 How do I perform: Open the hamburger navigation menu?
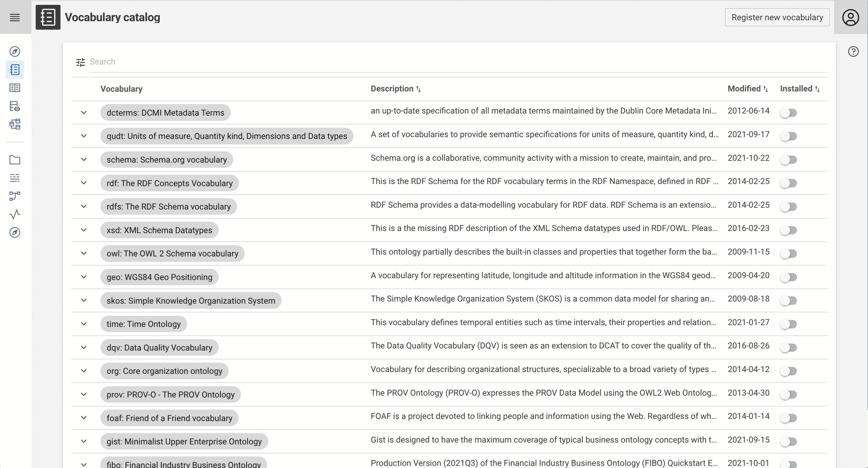click(x=15, y=17)
